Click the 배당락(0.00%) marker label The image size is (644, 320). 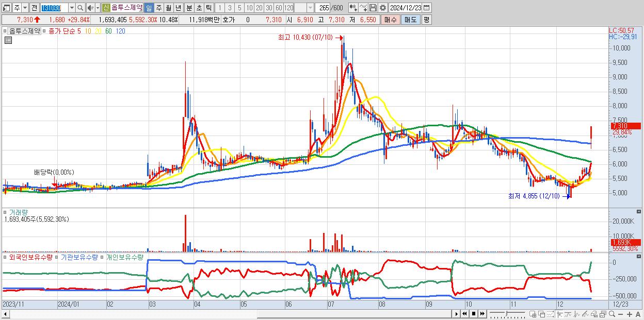(54, 172)
